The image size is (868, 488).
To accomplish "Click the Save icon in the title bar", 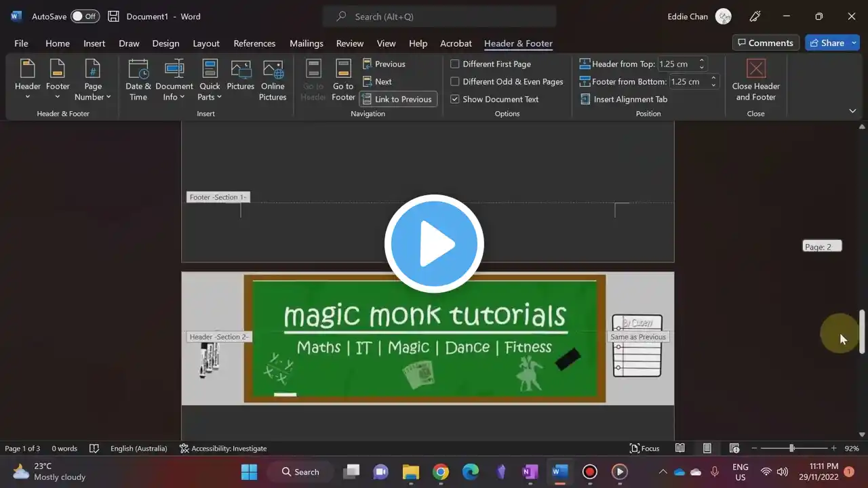I will pos(113,16).
